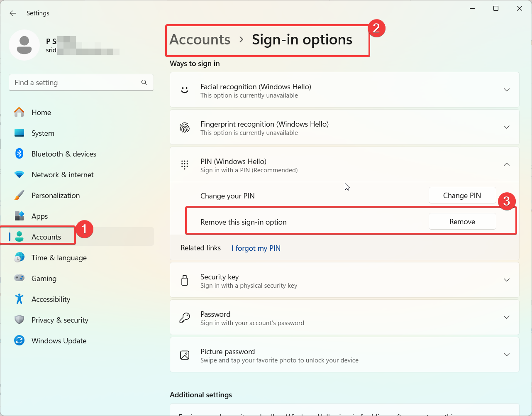The height and width of the screenshot is (416, 532).
Task: Go to Home in the sidebar
Action: (41, 112)
